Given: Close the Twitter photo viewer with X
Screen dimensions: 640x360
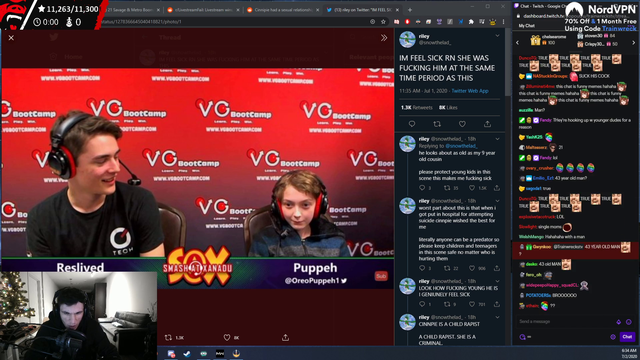Looking at the screenshot, I should coord(11,38).
